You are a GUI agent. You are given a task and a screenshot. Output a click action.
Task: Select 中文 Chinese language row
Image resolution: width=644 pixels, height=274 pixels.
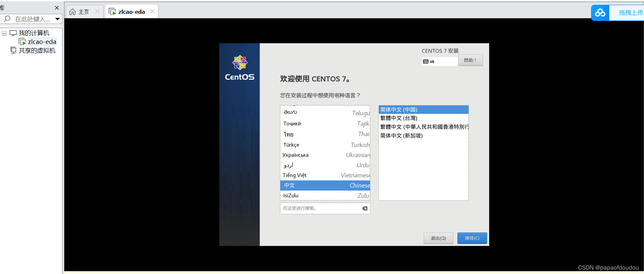325,185
